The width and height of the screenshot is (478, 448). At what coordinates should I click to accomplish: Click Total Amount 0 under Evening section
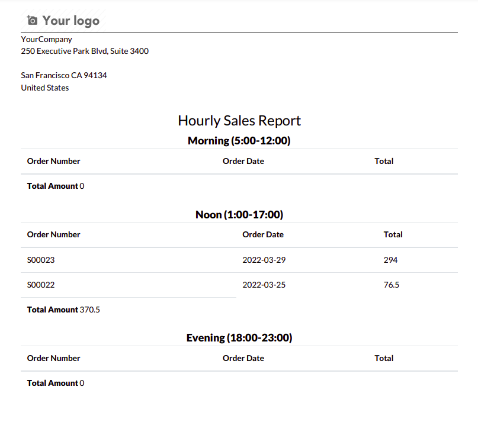pos(56,383)
